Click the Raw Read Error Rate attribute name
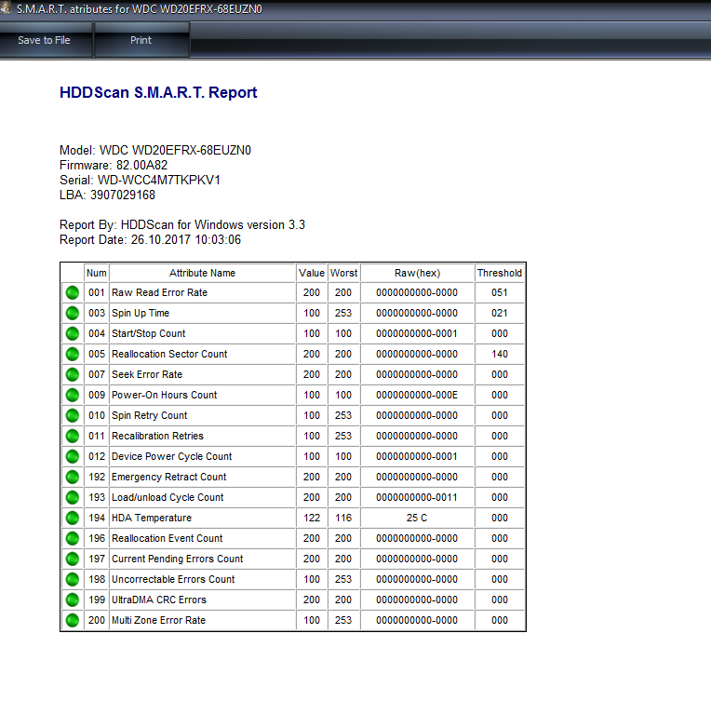Image resolution: width=711 pixels, height=728 pixels. [x=160, y=293]
